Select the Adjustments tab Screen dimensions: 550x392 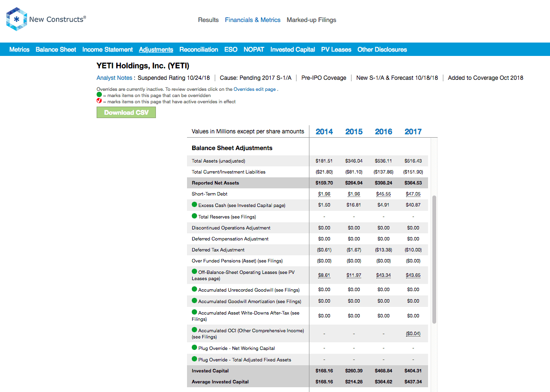coord(156,49)
